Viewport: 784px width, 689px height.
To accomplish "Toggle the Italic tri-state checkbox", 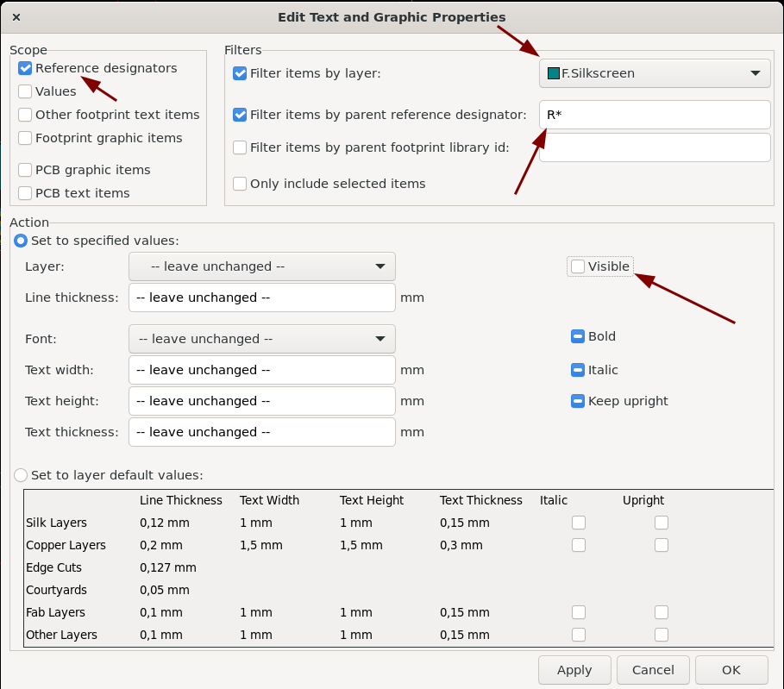I will click(x=578, y=370).
